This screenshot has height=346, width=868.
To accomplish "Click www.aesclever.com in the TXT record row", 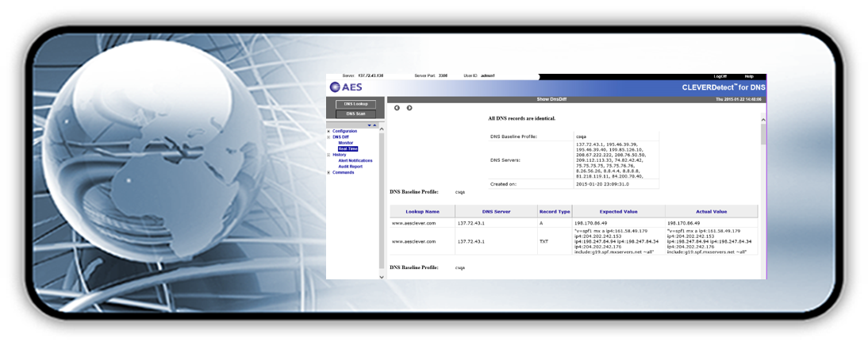I will (x=413, y=241).
